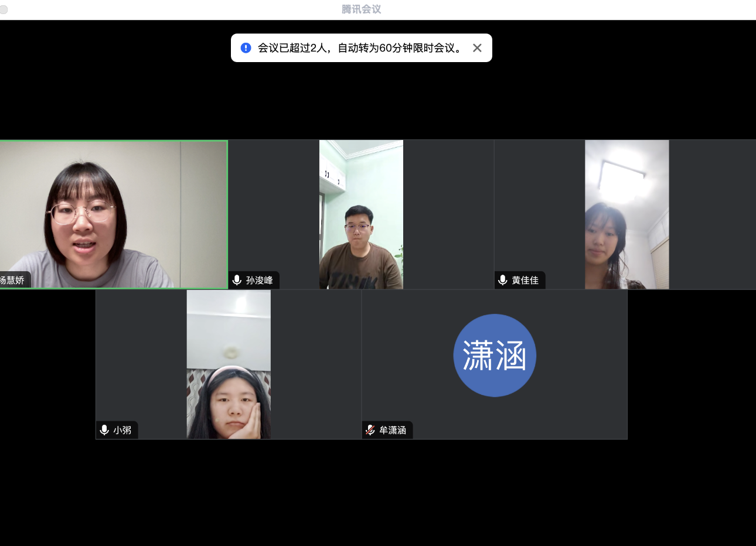Click 小粥's microphone icon
Image resolution: width=756 pixels, height=546 pixels.
(105, 430)
